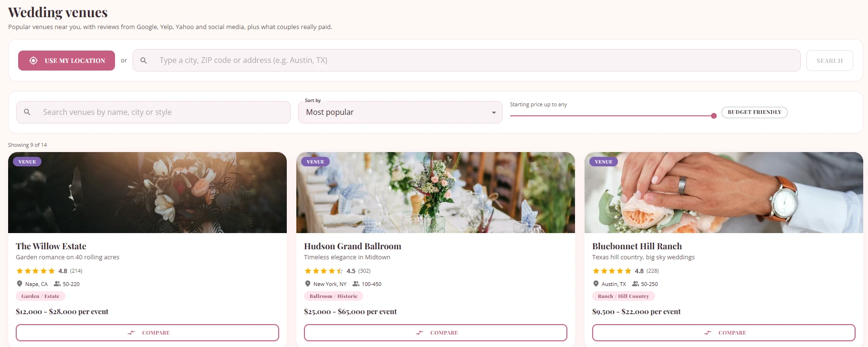Viewport: 868px width, 347px height.
Task: Focus the city, ZIP code or address field
Action: (466, 61)
